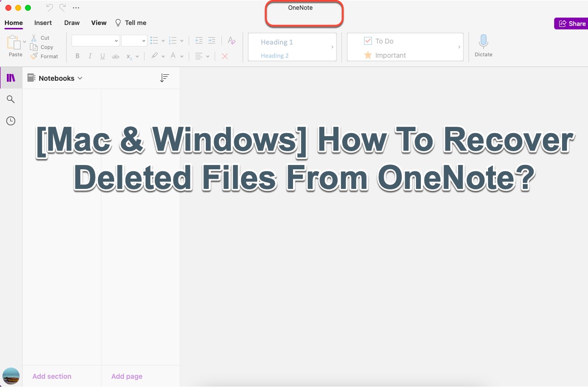
Task: Click the clear formatting eraser icon
Action: pyautogui.click(x=232, y=41)
